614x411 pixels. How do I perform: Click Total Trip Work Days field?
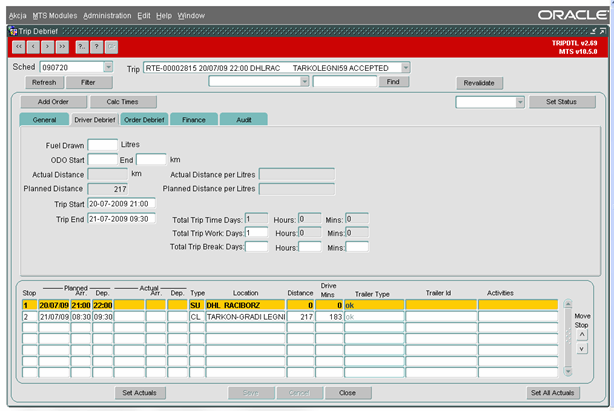click(x=256, y=233)
